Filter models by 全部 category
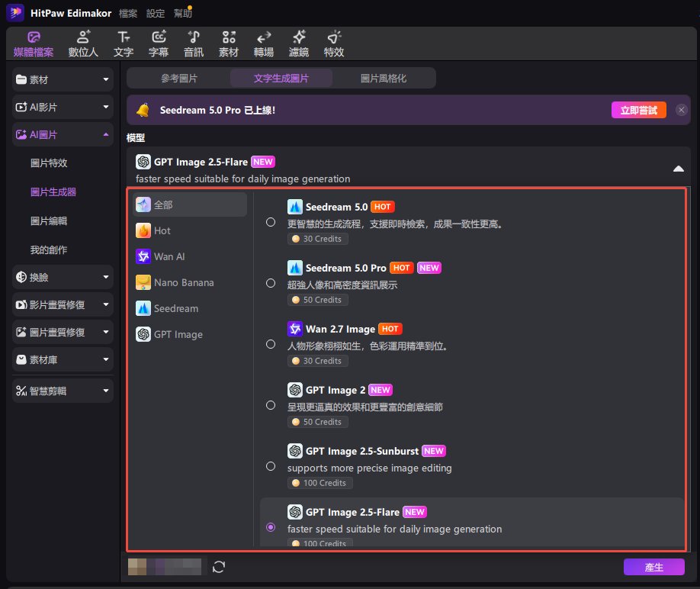Screen dimensions: 700x589 [x=190, y=204]
